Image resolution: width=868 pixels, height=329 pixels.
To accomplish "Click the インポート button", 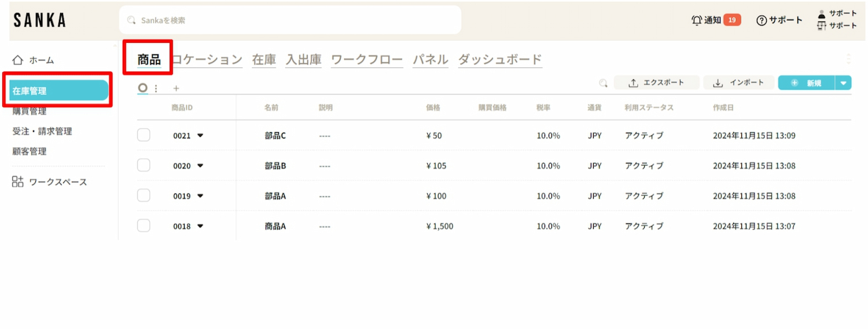I will pyautogui.click(x=738, y=83).
